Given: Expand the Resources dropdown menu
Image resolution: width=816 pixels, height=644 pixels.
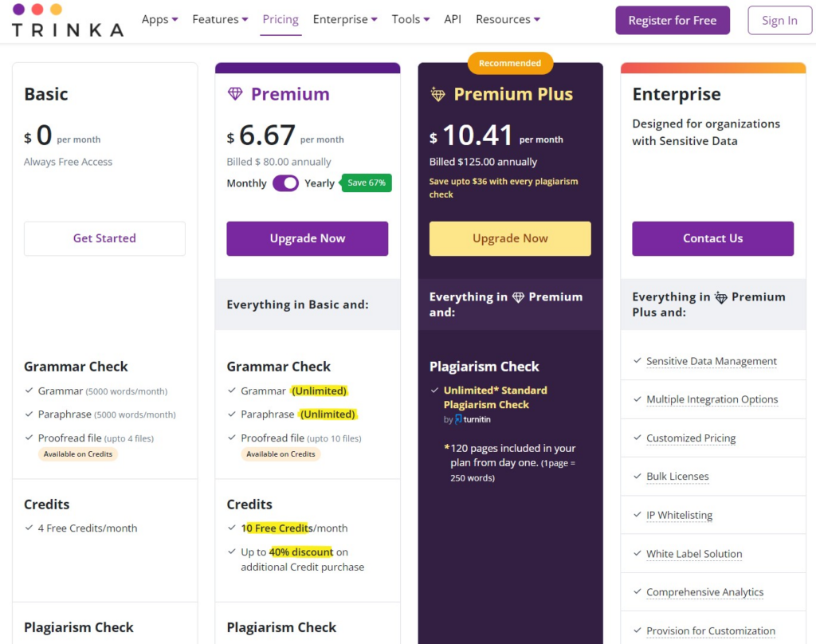Looking at the screenshot, I should (x=508, y=19).
